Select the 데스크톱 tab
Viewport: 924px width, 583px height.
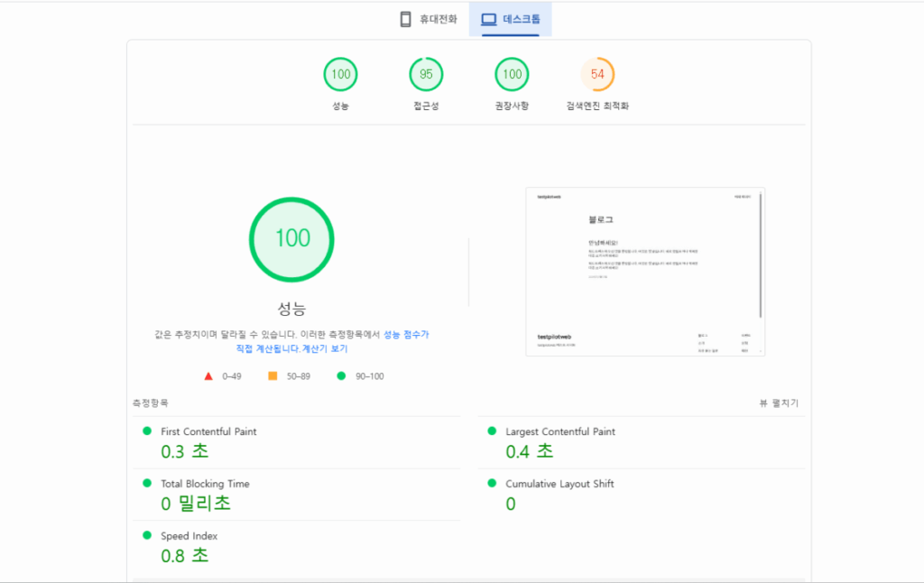[x=511, y=19]
